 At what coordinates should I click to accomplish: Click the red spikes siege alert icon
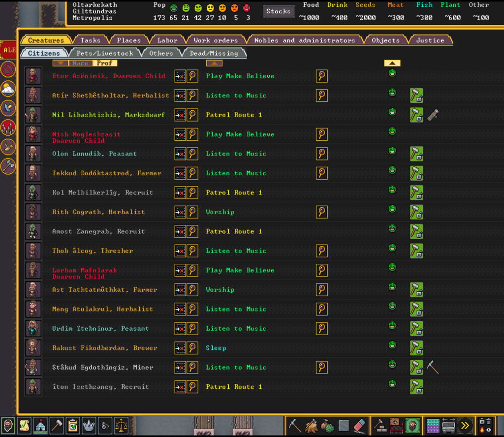[8, 127]
